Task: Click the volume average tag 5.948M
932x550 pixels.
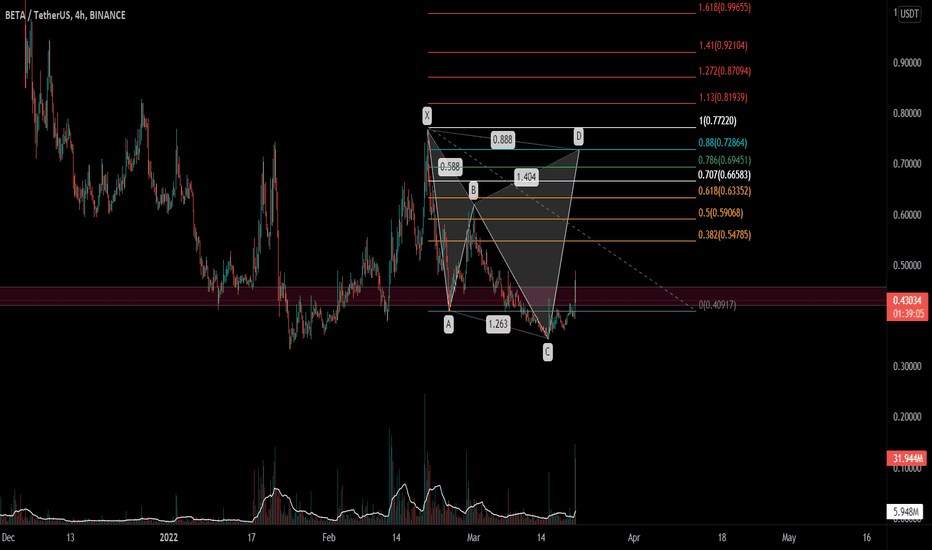Action: [905, 511]
